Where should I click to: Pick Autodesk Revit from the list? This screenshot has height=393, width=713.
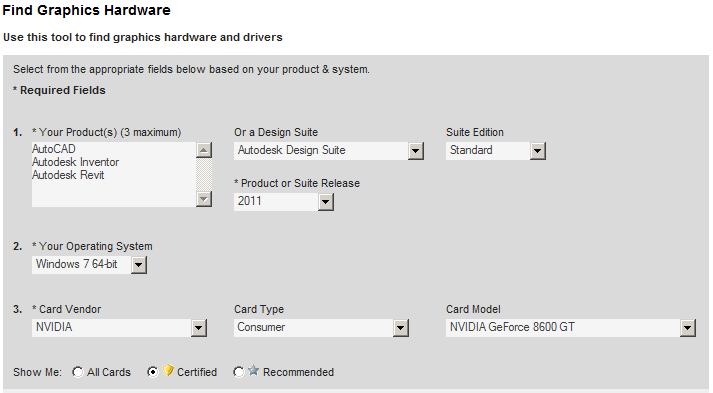coord(68,175)
